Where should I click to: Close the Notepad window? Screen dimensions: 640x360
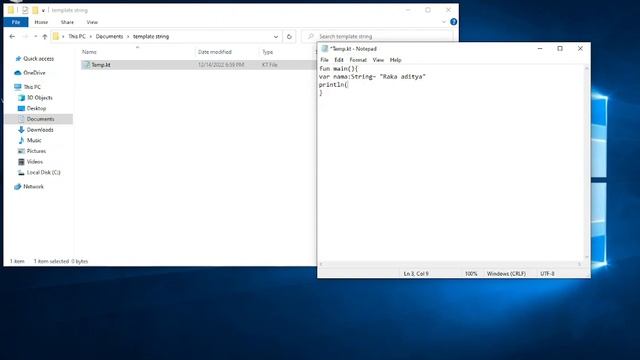pos(580,49)
